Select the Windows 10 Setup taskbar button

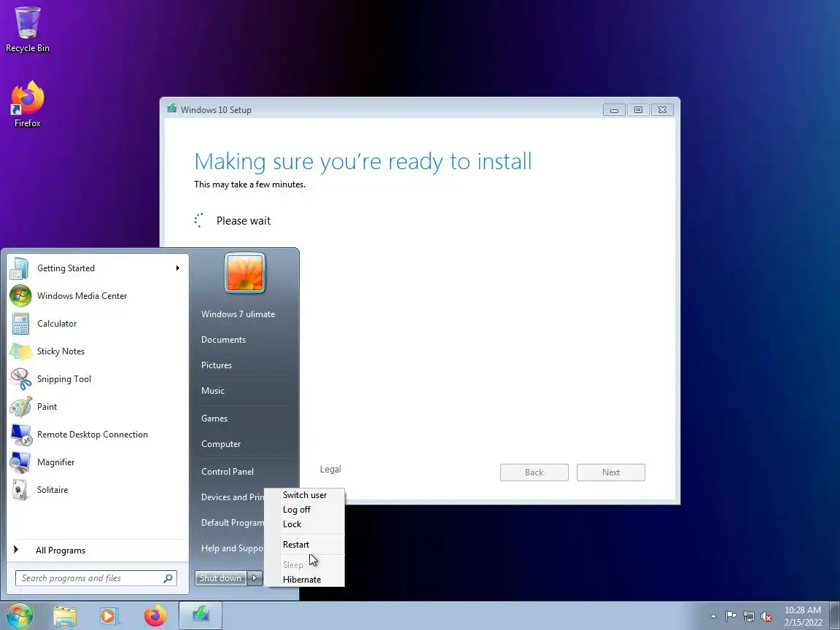[x=201, y=616]
